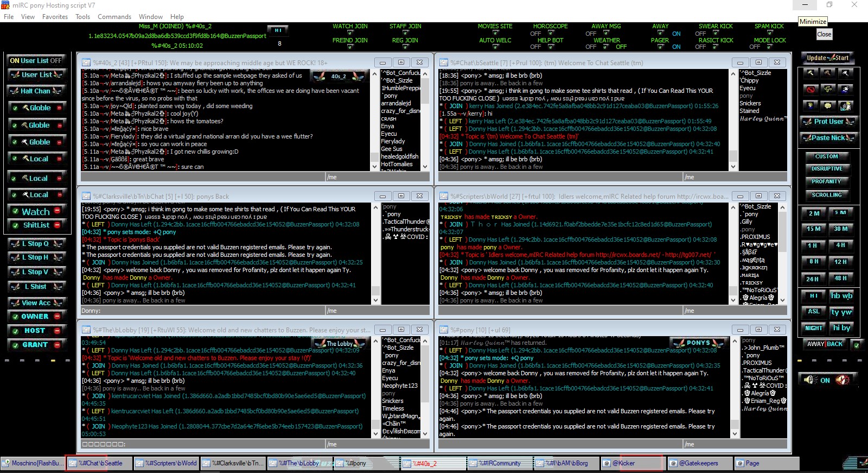Open the Favorites menu

(x=55, y=17)
